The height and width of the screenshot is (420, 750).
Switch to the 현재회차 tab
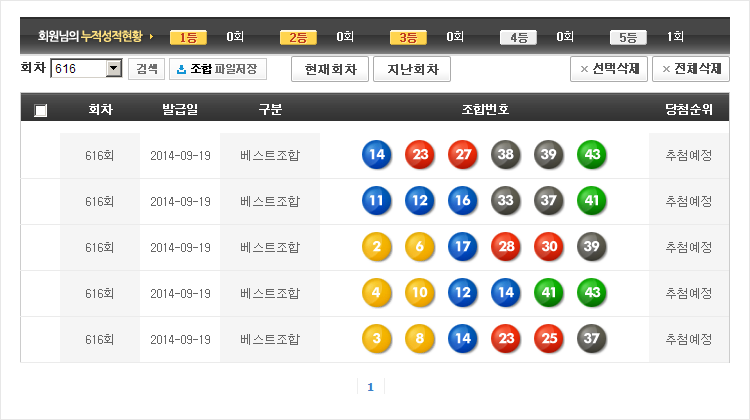[330, 69]
